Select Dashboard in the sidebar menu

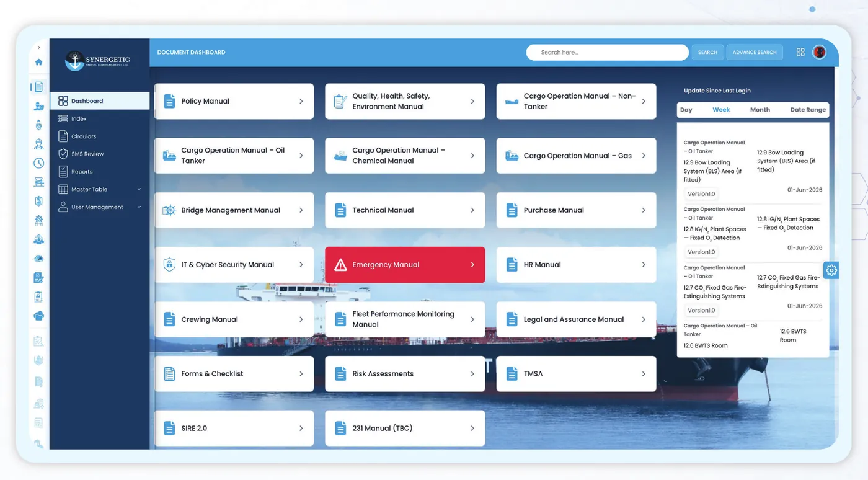pos(100,100)
